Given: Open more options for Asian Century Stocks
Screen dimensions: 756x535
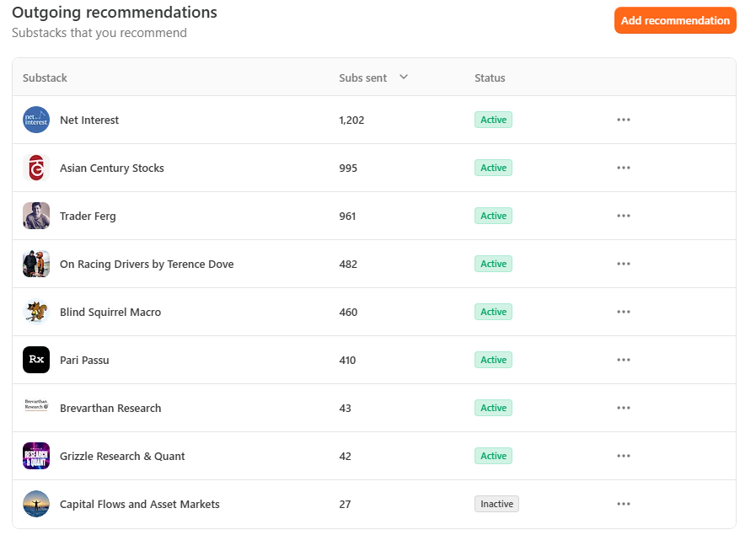Looking at the screenshot, I should (624, 168).
